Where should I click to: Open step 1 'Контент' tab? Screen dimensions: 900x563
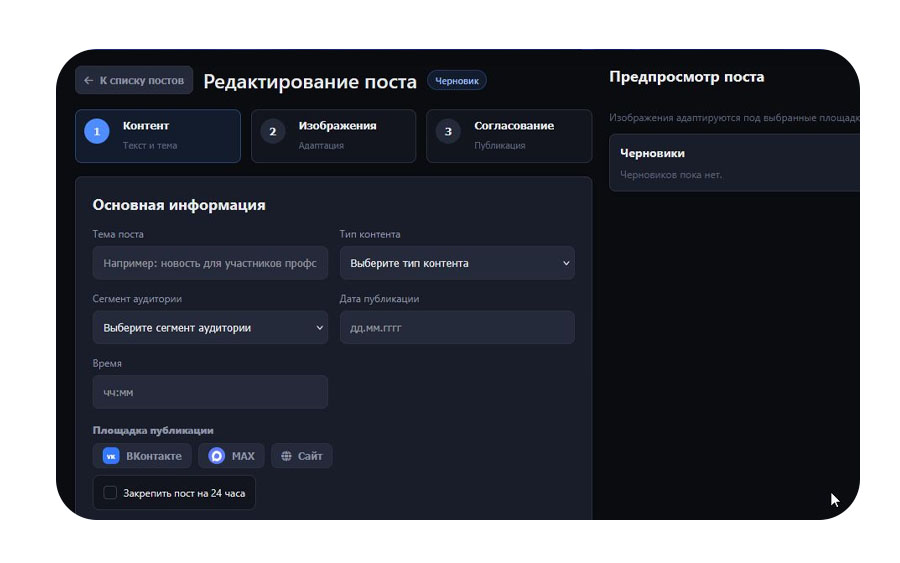[x=158, y=136]
